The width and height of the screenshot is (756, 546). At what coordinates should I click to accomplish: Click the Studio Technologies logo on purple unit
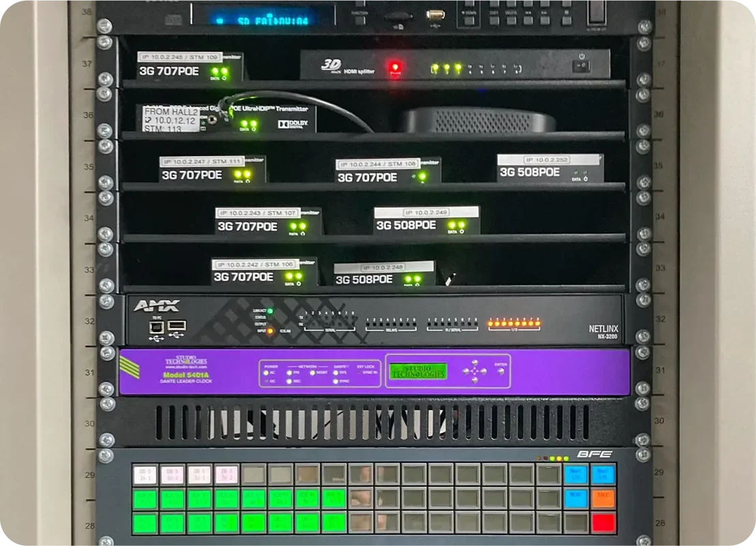(186, 361)
